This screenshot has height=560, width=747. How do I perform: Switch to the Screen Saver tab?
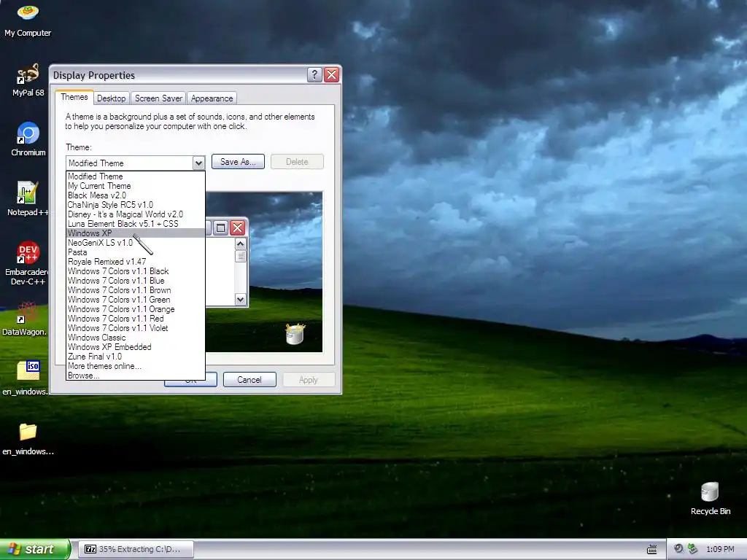tap(158, 98)
